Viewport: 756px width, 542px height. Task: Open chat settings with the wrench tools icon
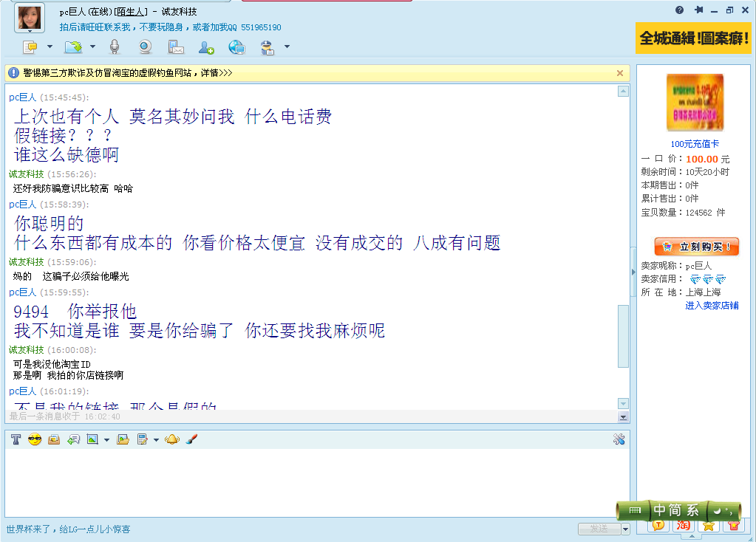[619, 439]
